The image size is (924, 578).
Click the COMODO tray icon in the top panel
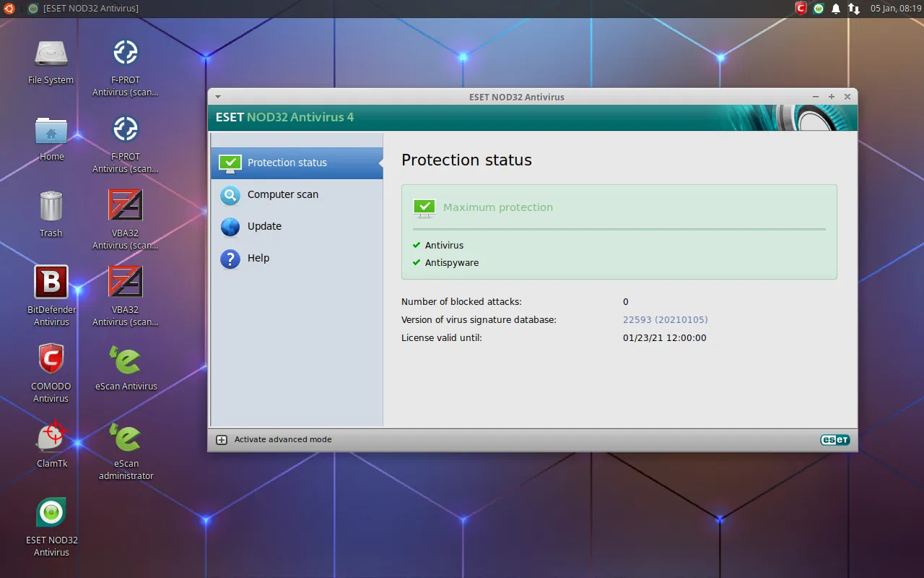[x=801, y=9]
